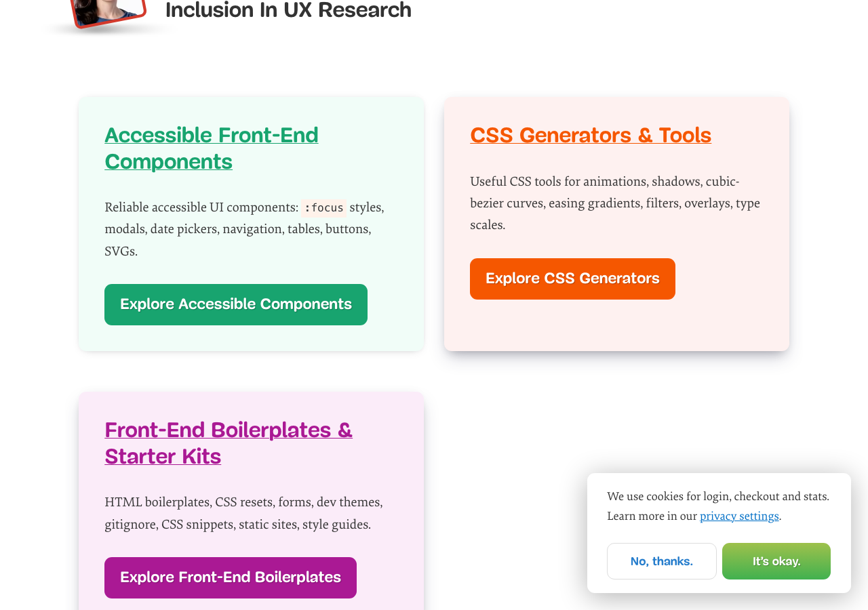Open Accessible Front-End Components heading link
The width and height of the screenshot is (868, 610).
(x=211, y=148)
